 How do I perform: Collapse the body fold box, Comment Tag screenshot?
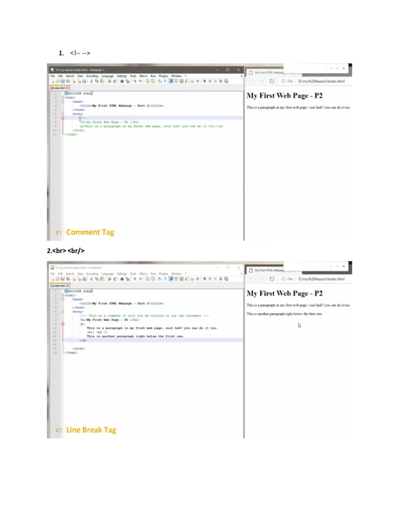[x=63, y=114]
